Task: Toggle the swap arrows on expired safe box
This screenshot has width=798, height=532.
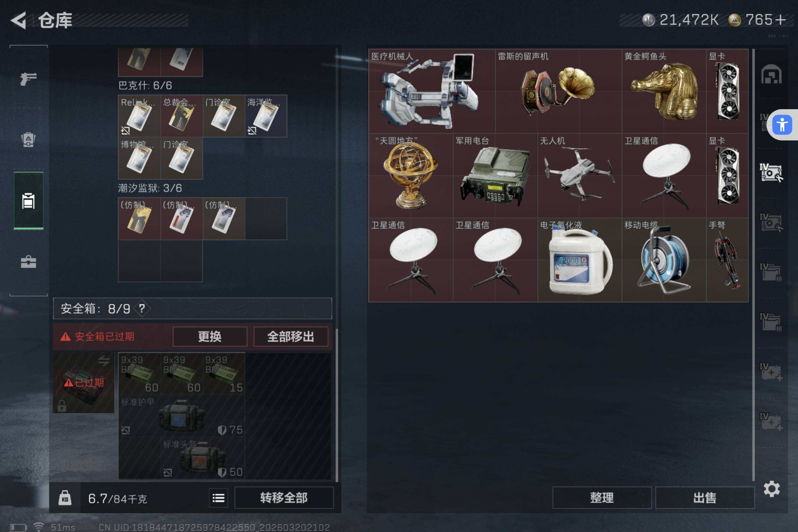Action: pyautogui.click(x=103, y=361)
